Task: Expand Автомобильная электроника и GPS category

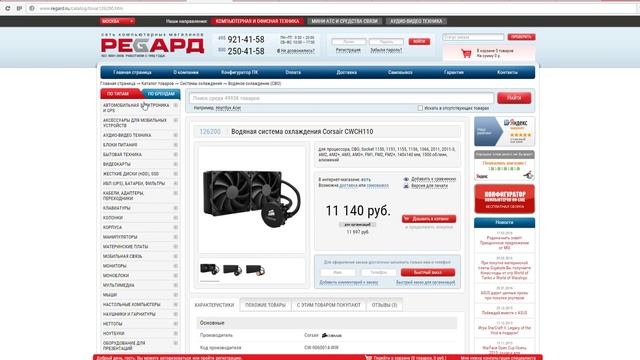Action: [x=176, y=105]
